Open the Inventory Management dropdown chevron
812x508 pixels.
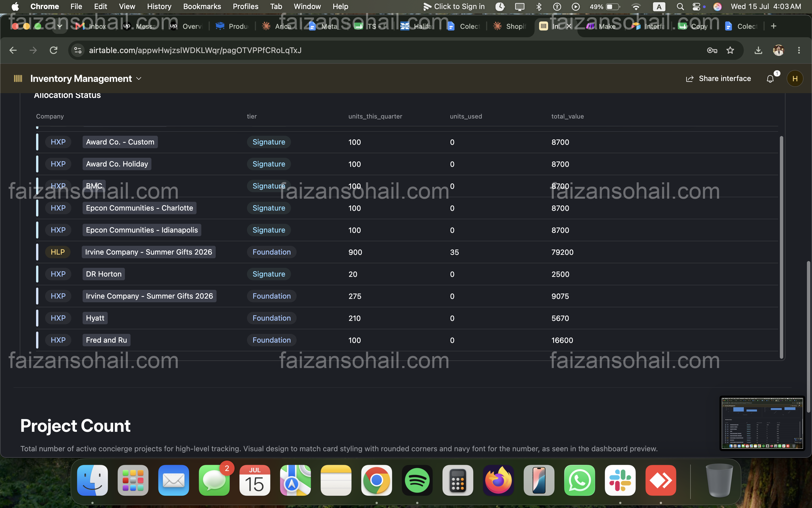pyautogui.click(x=139, y=79)
